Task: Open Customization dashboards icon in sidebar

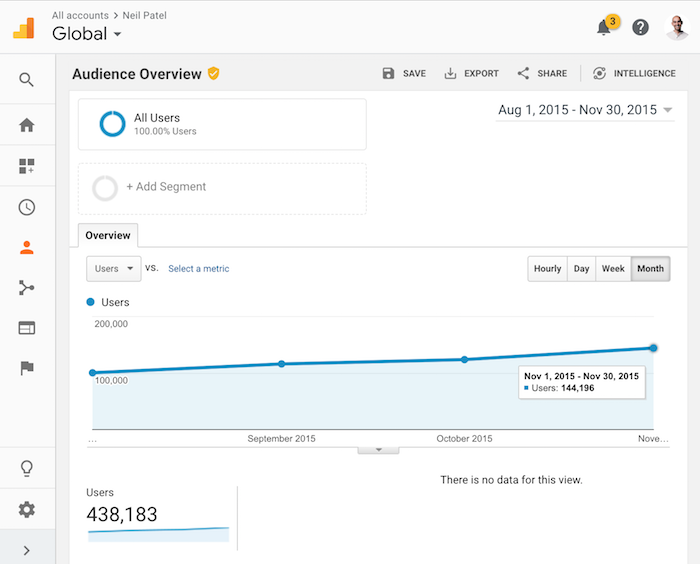Action: pos(27,166)
